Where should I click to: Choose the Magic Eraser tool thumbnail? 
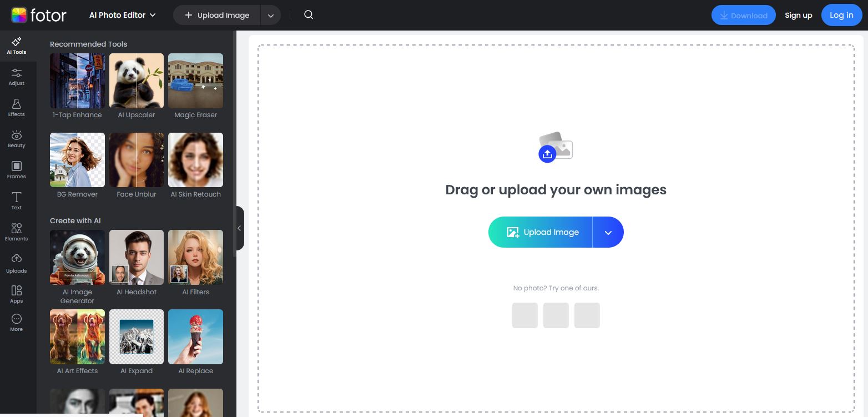point(195,81)
